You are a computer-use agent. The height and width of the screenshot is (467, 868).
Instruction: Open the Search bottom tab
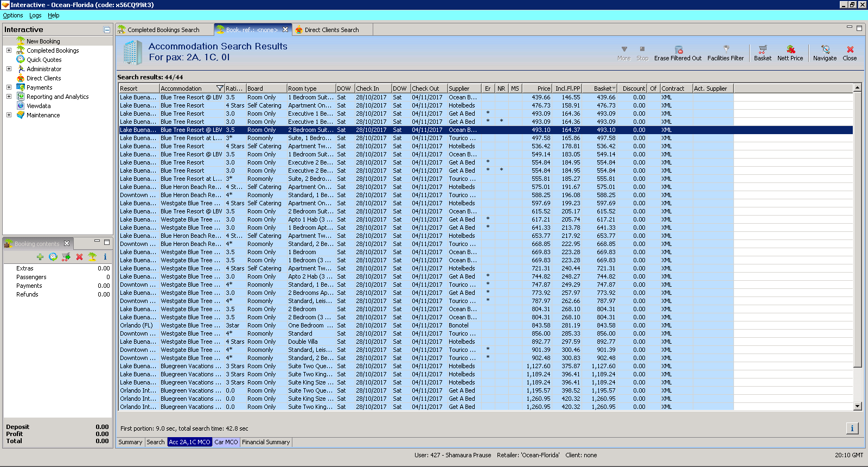(156, 442)
